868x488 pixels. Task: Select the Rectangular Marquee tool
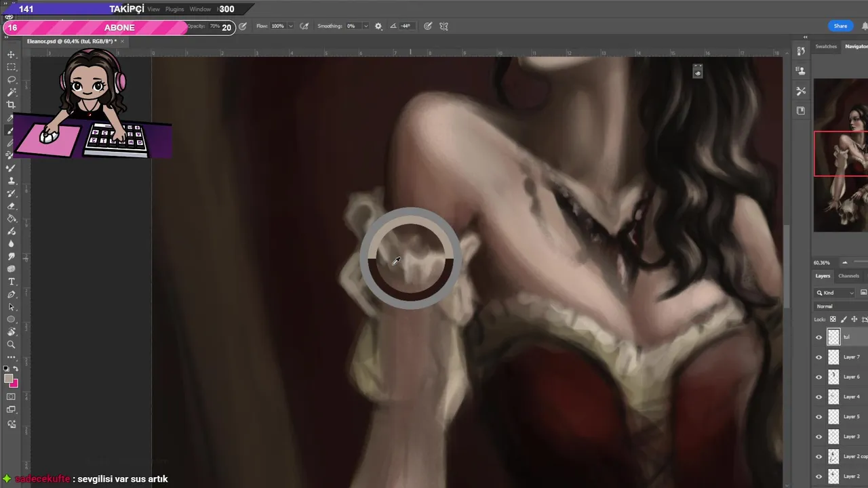click(11, 67)
